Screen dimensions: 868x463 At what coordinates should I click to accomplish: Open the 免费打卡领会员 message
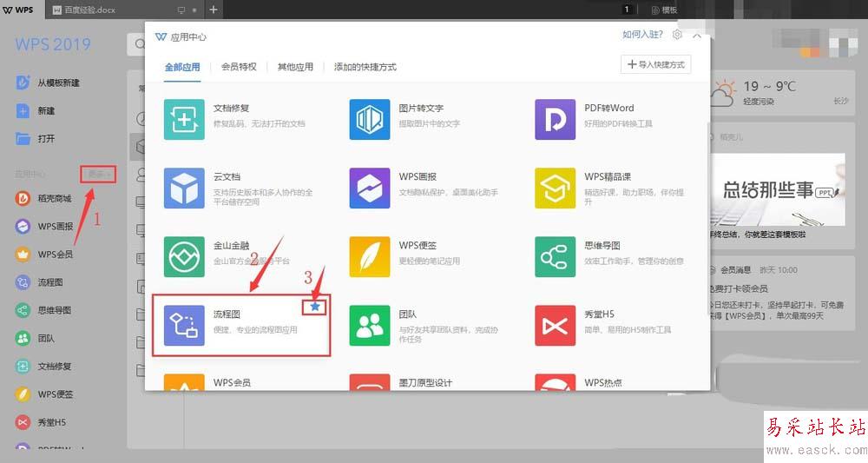(x=739, y=288)
